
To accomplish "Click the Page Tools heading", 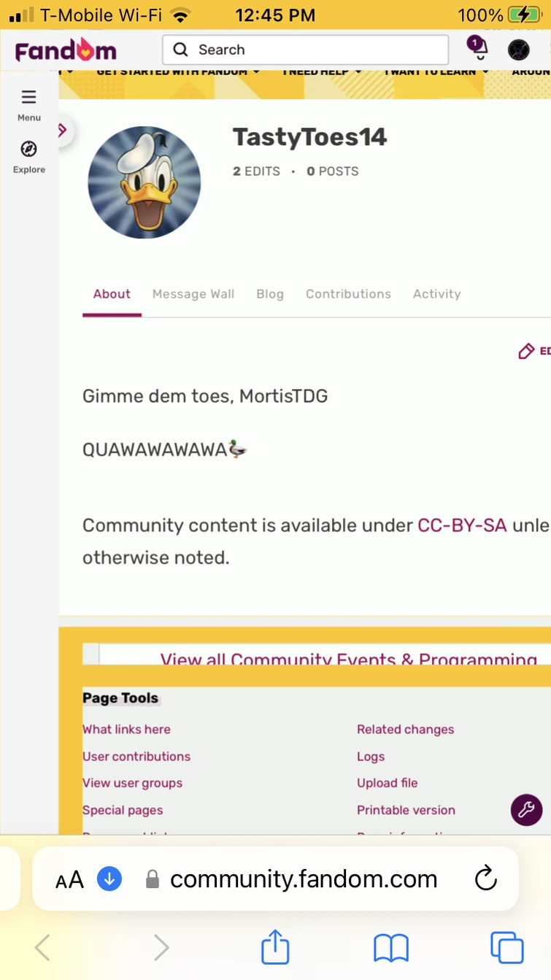I will (120, 698).
